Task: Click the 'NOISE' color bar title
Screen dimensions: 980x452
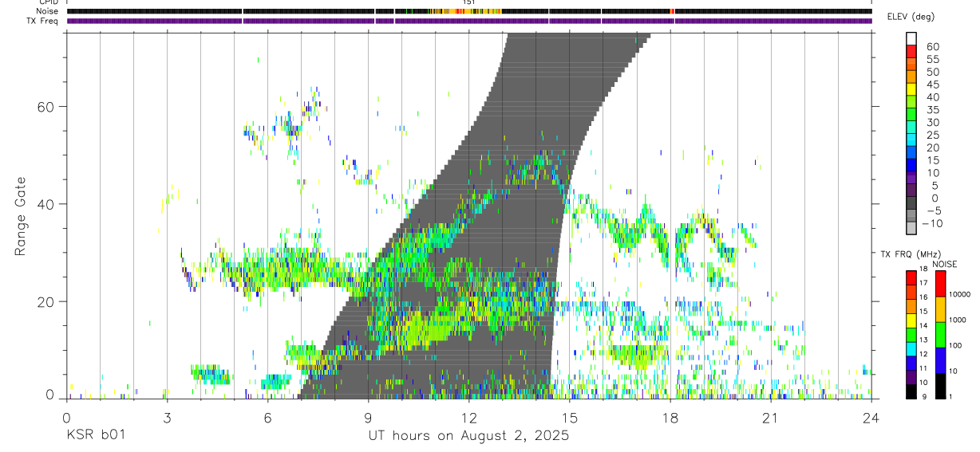Action: point(945,264)
